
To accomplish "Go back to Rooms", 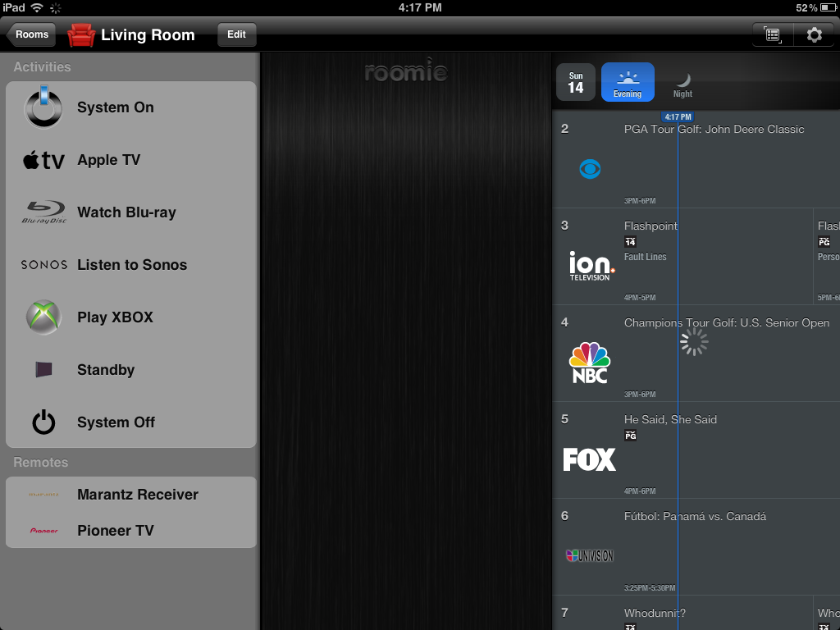I will (x=30, y=34).
